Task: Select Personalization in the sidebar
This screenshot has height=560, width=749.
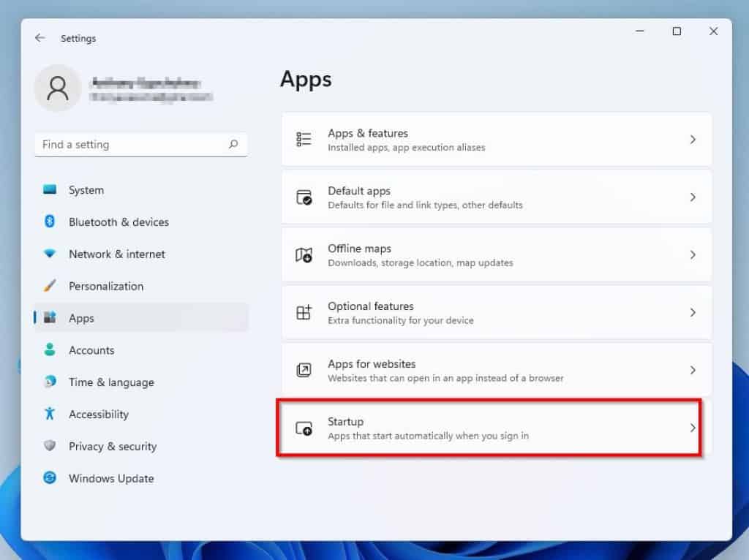Action: pyautogui.click(x=141, y=286)
